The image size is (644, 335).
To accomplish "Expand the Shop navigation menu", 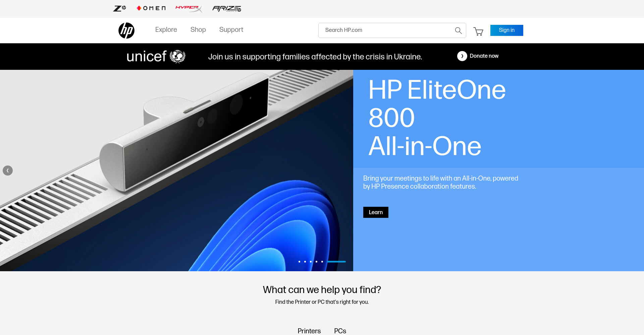I will tap(198, 30).
